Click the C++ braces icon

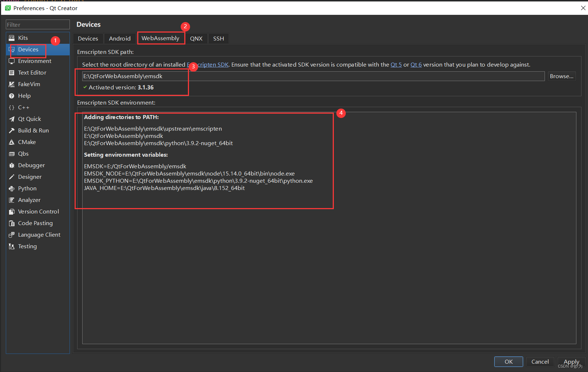coord(12,107)
